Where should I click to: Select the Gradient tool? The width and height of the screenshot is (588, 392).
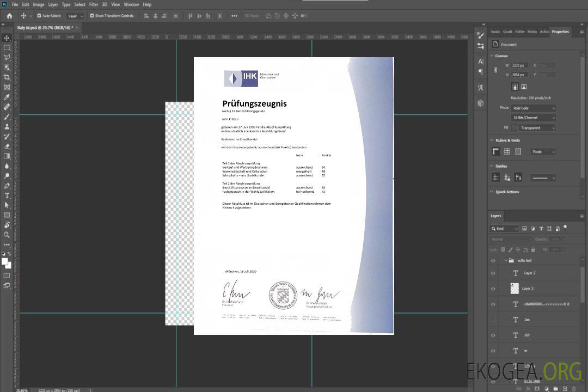point(7,156)
